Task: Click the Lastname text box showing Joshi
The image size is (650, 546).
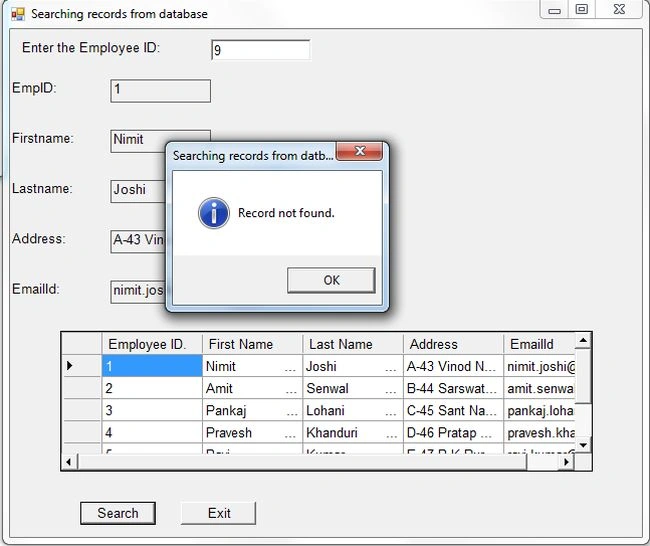Action: (138, 191)
